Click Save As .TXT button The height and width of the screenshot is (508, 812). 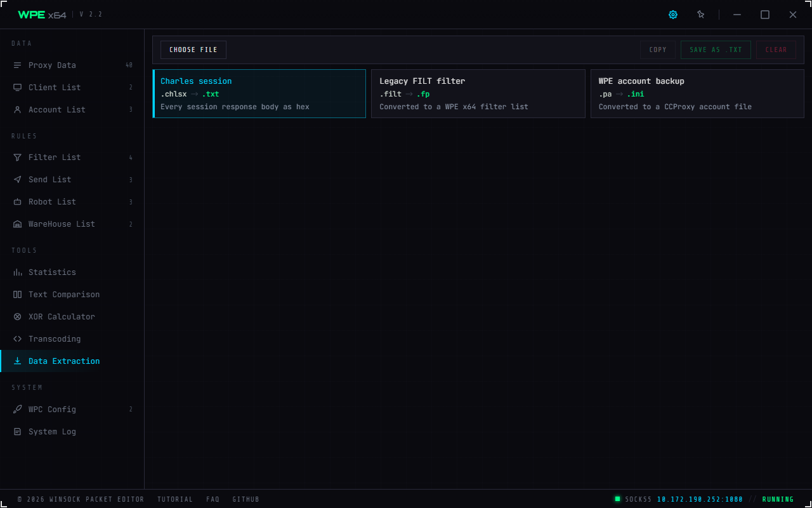(716, 50)
